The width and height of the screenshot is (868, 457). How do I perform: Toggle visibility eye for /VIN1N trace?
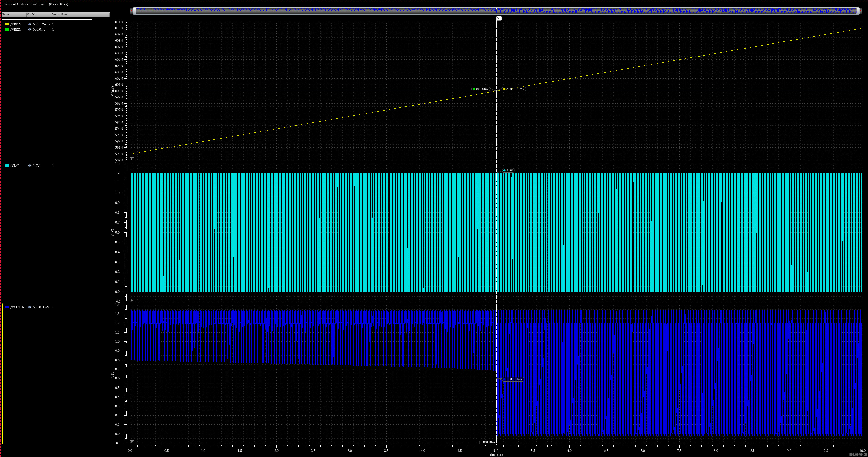point(30,24)
